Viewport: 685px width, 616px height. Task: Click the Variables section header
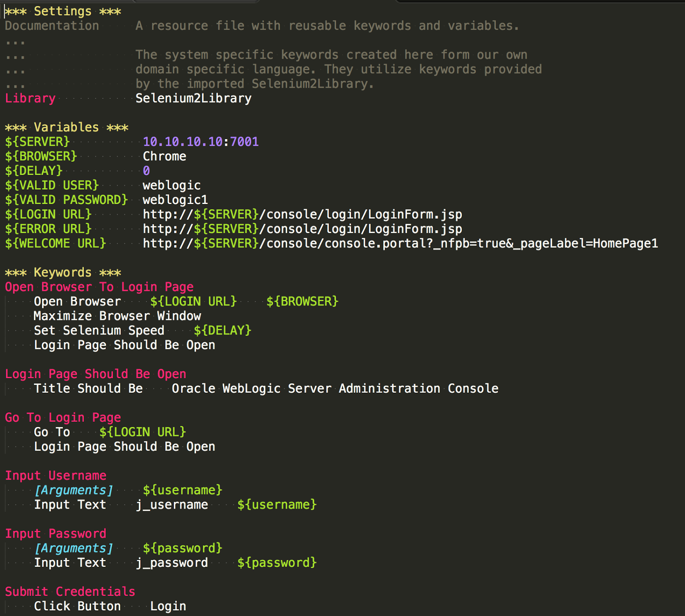[x=67, y=127]
